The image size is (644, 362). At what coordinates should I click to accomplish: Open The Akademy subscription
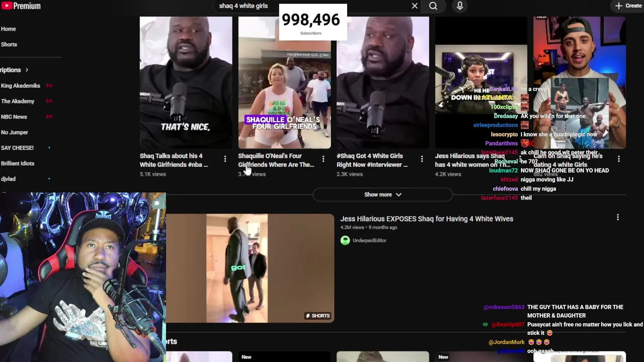pyautogui.click(x=18, y=102)
